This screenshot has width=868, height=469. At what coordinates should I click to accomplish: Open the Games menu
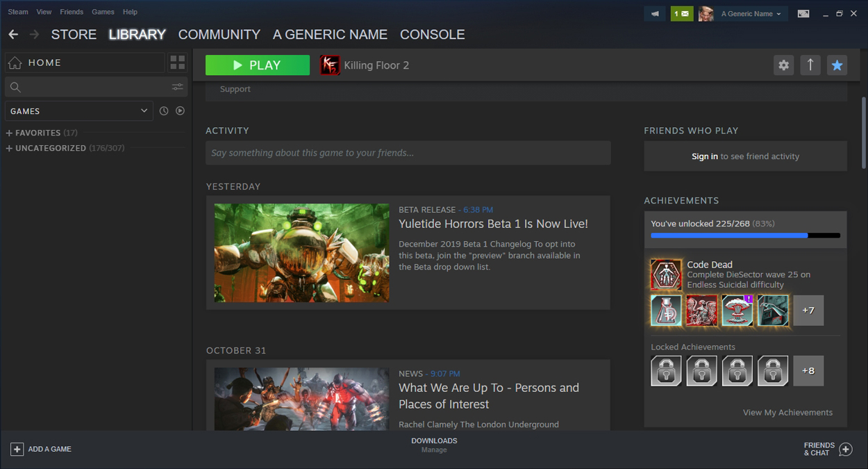click(103, 12)
